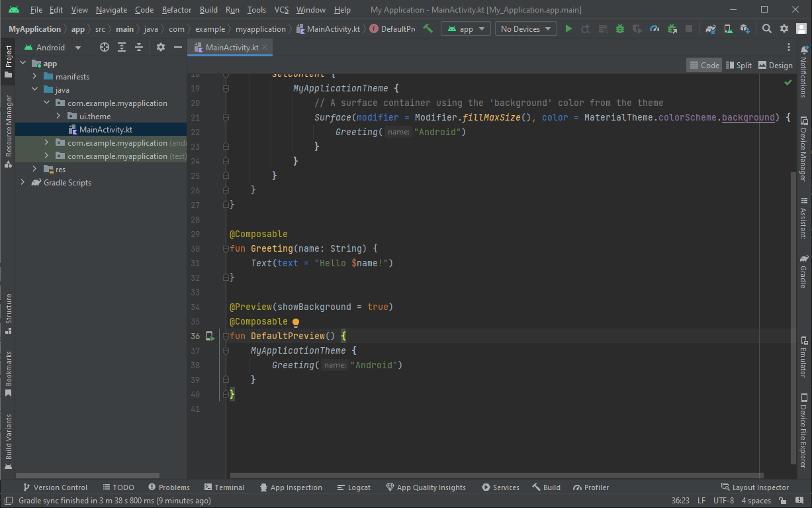
Task: Open the App Quality Insights window
Action: tap(426, 487)
